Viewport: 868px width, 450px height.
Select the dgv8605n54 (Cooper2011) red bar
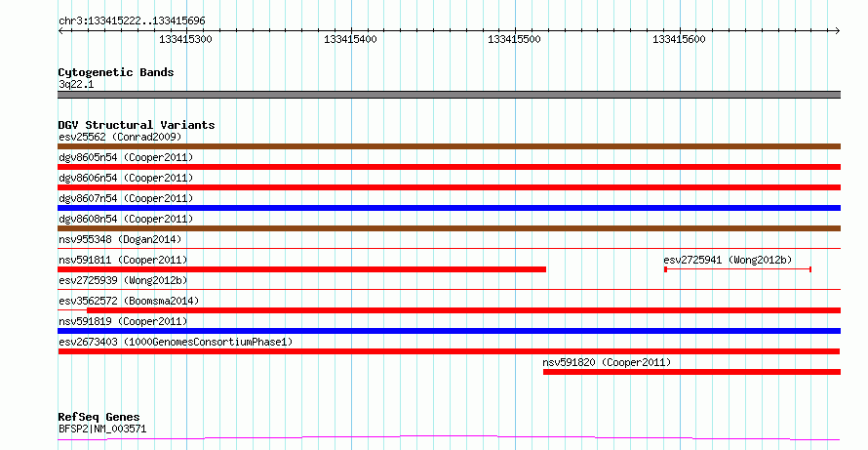[449, 167]
